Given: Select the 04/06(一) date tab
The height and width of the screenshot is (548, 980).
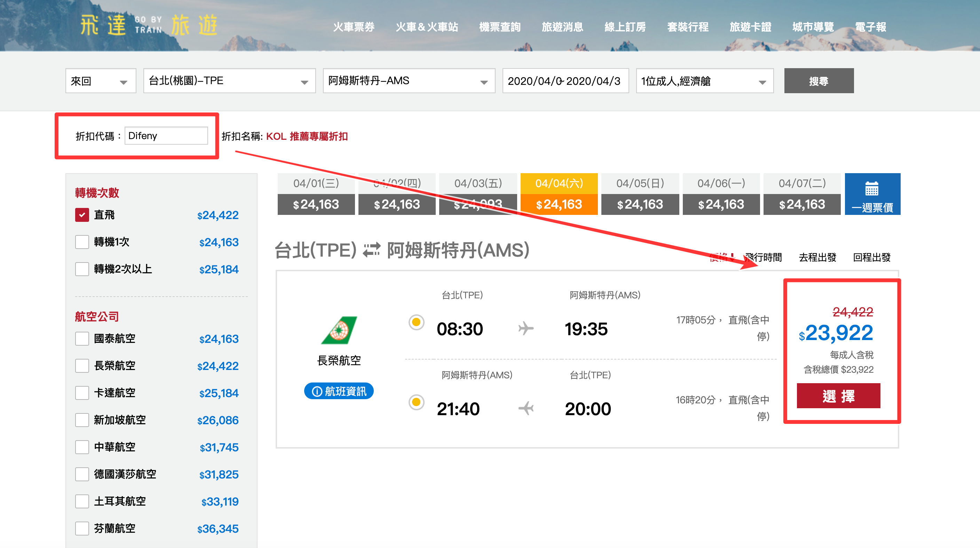Looking at the screenshot, I should [x=721, y=194].
